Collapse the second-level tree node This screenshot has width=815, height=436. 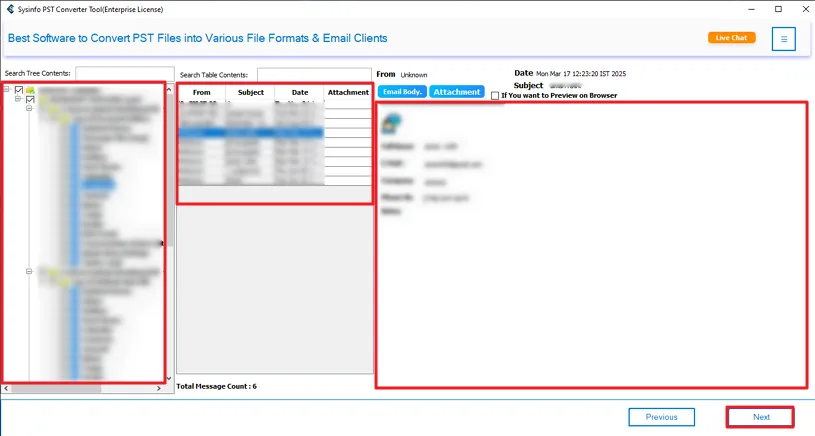[x=18, y=99]
